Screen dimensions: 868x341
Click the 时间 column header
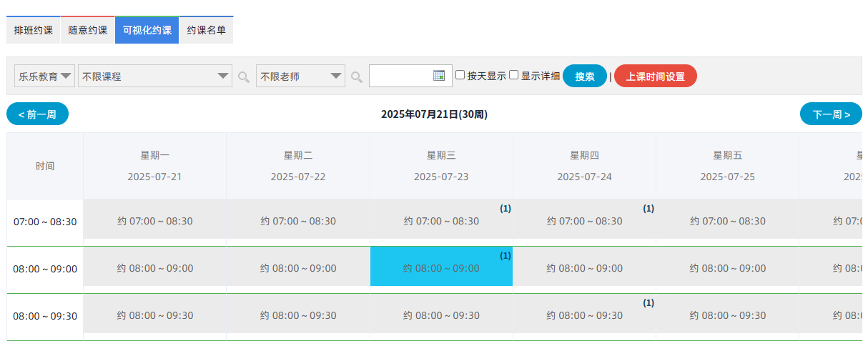pos(45,166)
